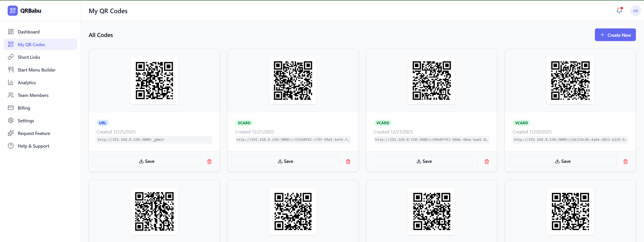Click the All Codes heading
This screenshot has height=242, width=644.
pos(101,35)
